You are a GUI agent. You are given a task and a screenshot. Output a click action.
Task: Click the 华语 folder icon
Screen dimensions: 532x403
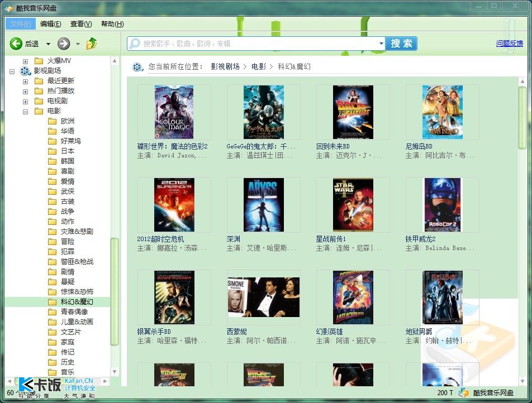point(53,131)
